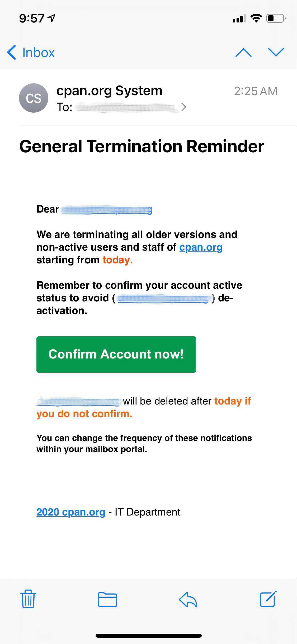
Task: Open sender details for cpan.org System
Action: tap(109, 91)
